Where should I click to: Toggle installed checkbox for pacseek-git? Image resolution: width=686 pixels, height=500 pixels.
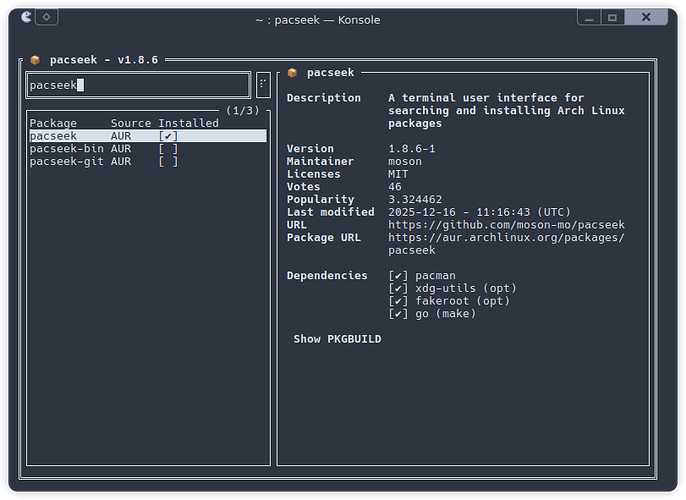pos(168,161)
